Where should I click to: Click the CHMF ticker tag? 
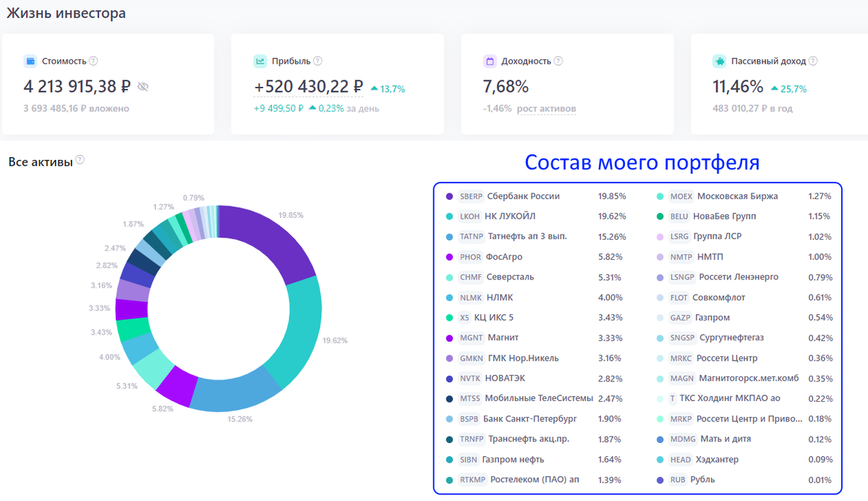pos(471,277)
